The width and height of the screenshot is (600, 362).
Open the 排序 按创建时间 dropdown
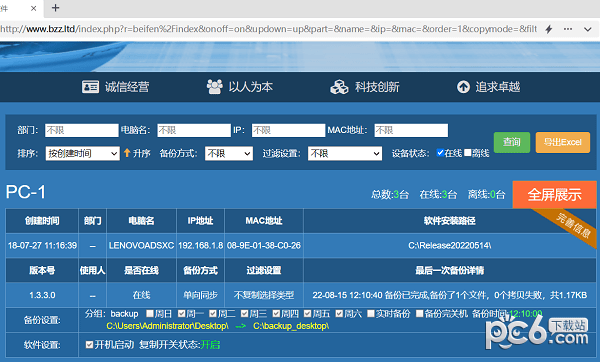tap(83, 153)
